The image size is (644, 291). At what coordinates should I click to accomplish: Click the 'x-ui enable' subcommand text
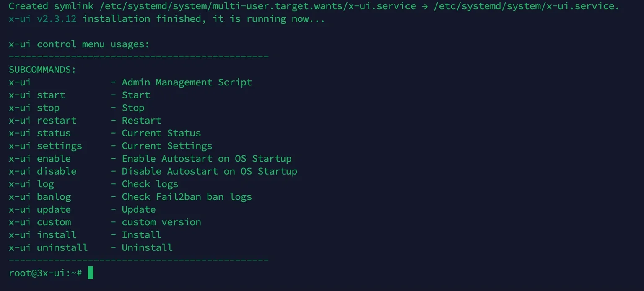coord(39,159)
